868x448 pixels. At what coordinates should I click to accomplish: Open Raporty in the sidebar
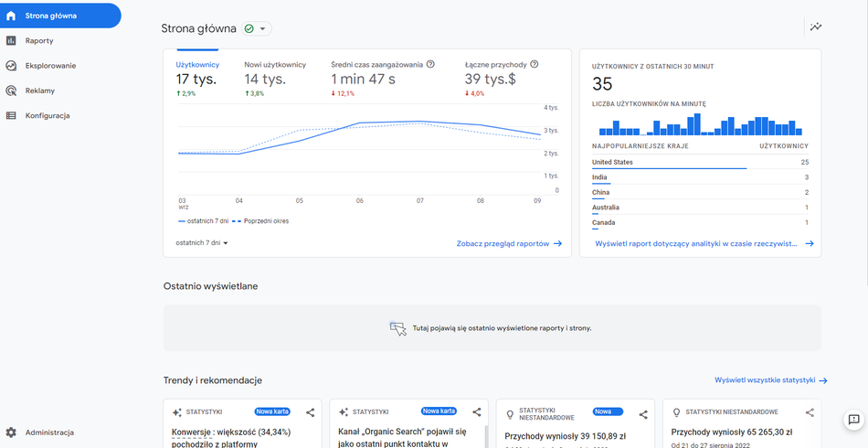coord(39,41)
